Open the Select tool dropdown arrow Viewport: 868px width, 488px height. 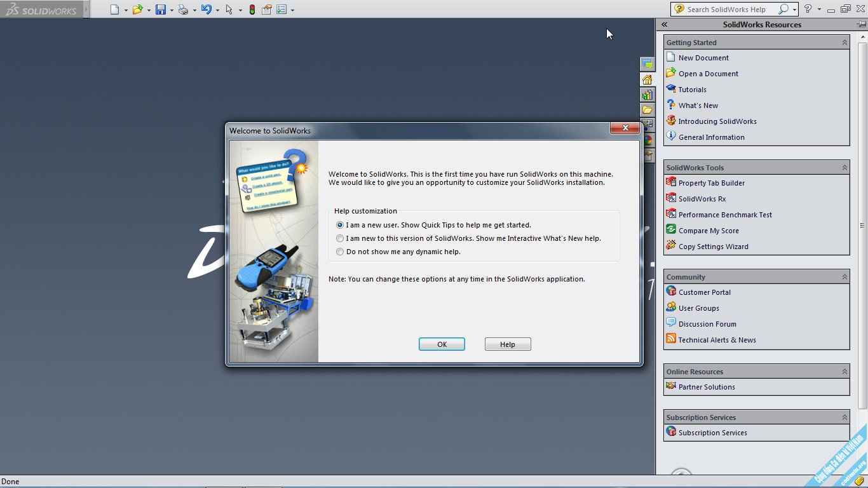click(x=240, y=10)
